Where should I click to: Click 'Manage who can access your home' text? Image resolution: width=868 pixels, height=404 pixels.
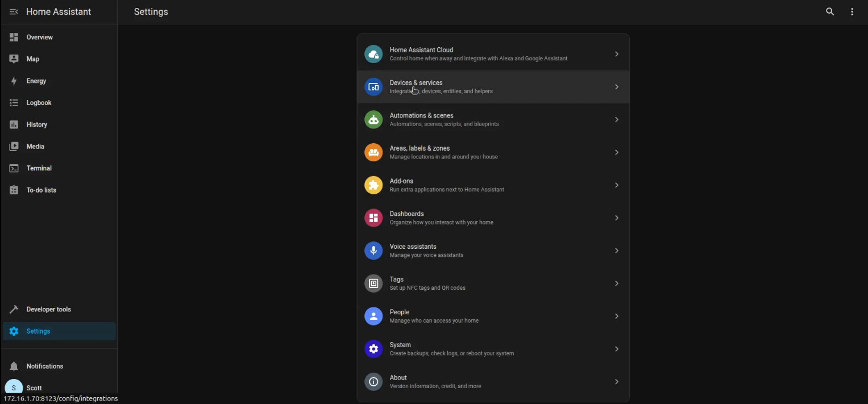434,320
